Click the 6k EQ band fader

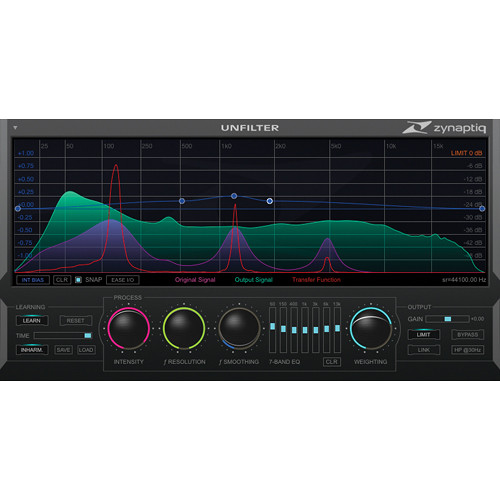pos(327,329)
